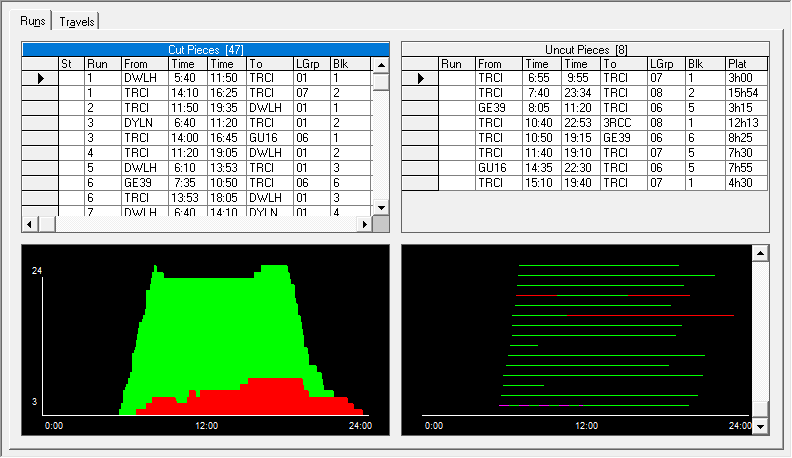The width and height of the screenshot is (792, 458).
Task: Click the up arrow on timeline chart scrollbar
Action: 761,254
